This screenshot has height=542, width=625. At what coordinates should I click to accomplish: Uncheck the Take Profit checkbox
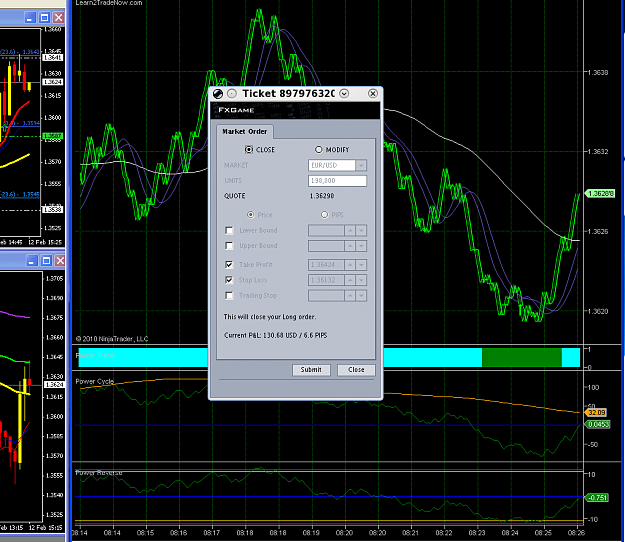(x=229, y=265)
